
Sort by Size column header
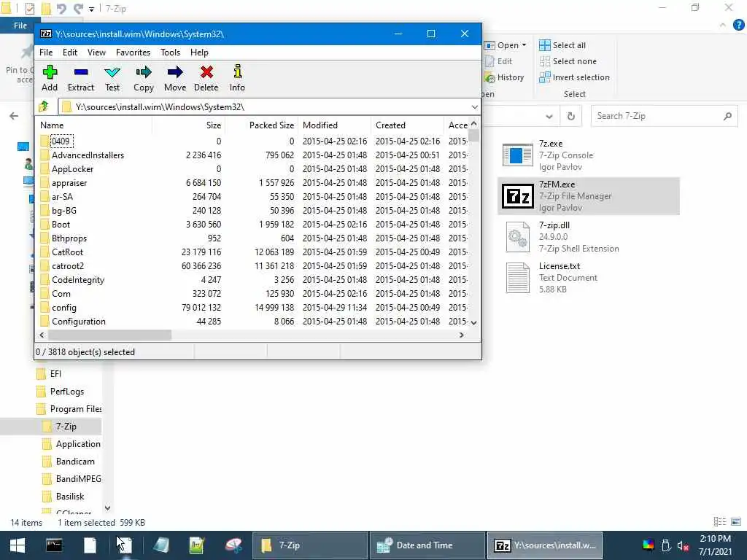coord(189,125)
